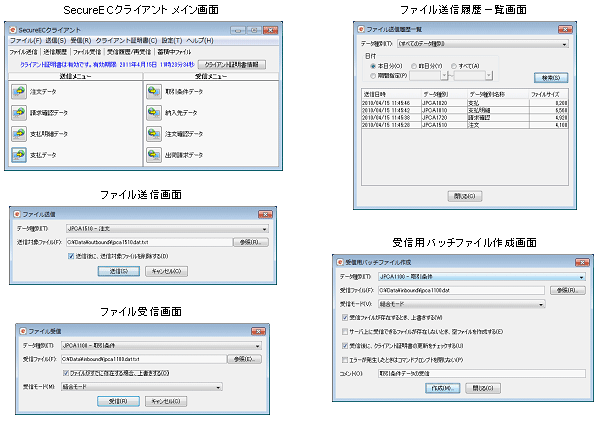This screenshot has width=599, height=421.
Task: Click the 受信(R) button in the file receive dialog
Action: click(x=118, y=401)
